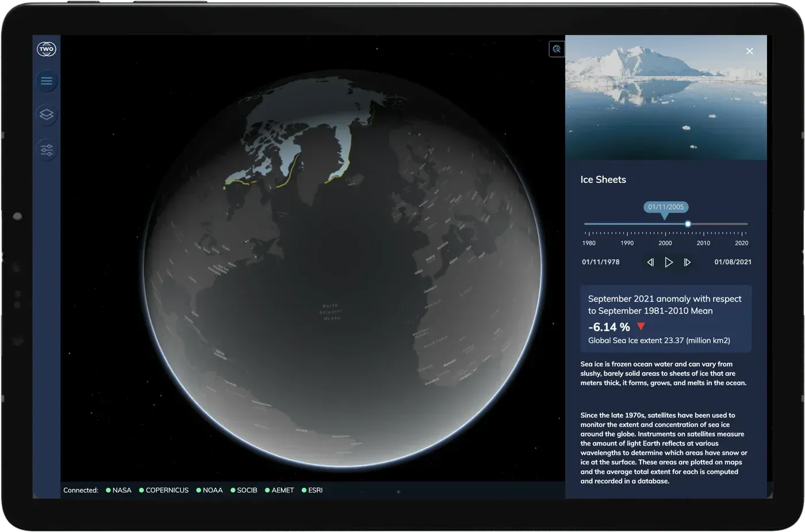Open the filter settings sliders icon
805x532 pixels.
(x=47, y=150)
